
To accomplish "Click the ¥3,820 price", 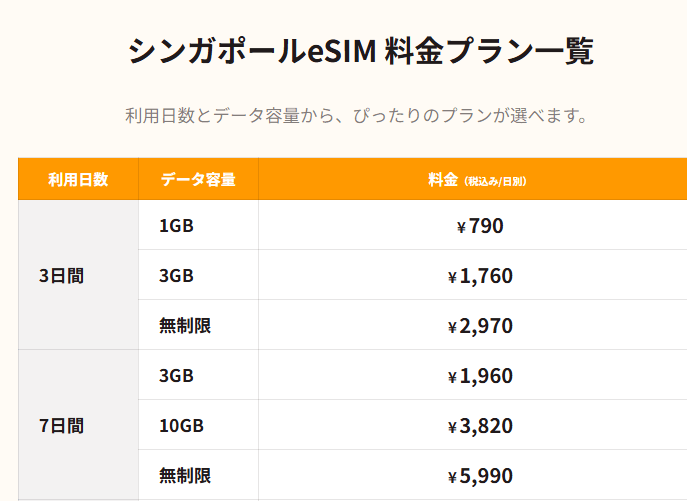I will (x=480, y=426).
